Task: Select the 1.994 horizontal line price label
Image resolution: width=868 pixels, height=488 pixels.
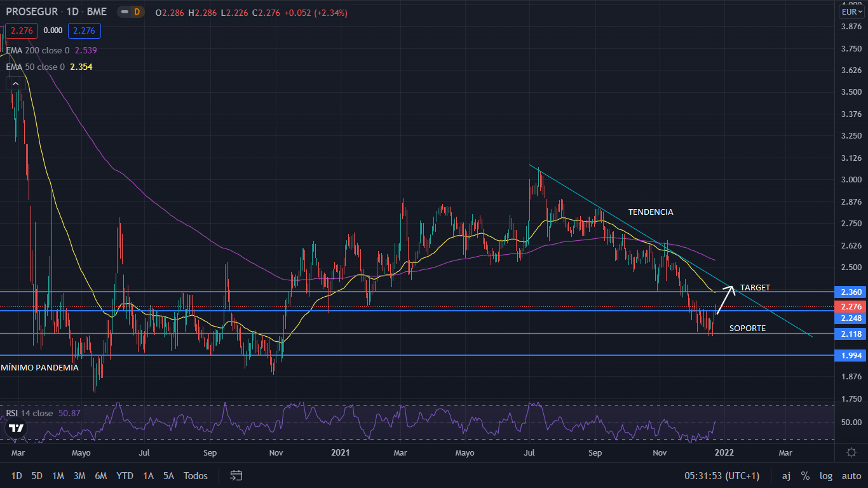Action: [x=850, y=355]
